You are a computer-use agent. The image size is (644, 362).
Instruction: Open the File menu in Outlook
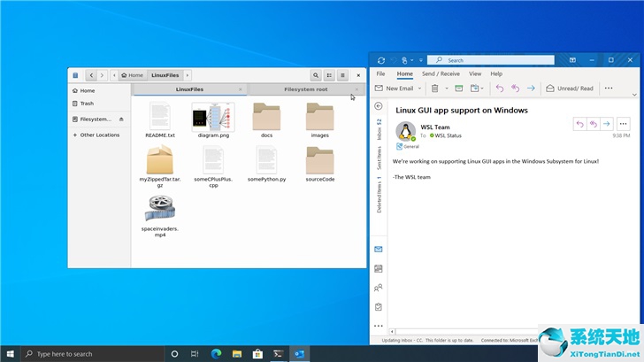click(x=380, y=73)
